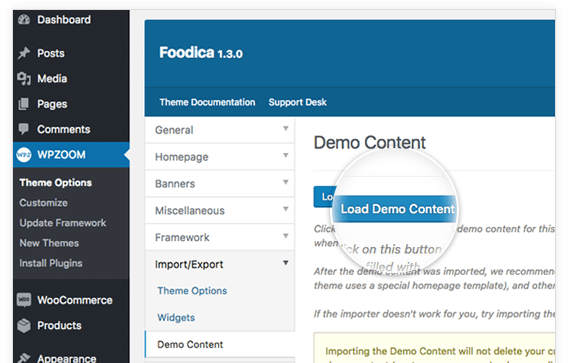Click the Posts pushpin icon

[x=24, y=53]
